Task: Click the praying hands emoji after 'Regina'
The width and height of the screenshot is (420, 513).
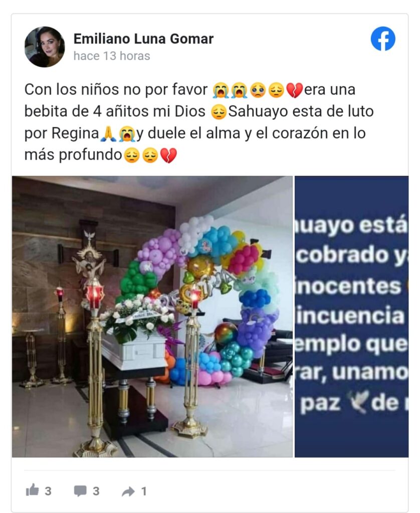Action: 108,134
